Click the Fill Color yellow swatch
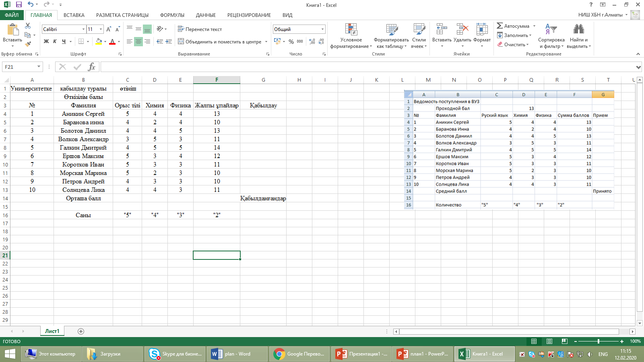The width and height of the screenshot is (644, 362). pos(99,41)
